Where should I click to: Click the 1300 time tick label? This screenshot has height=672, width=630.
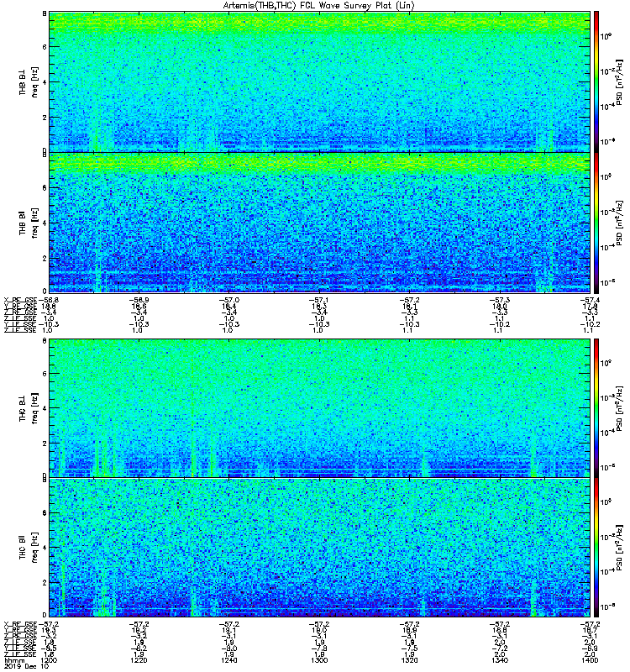320,660
